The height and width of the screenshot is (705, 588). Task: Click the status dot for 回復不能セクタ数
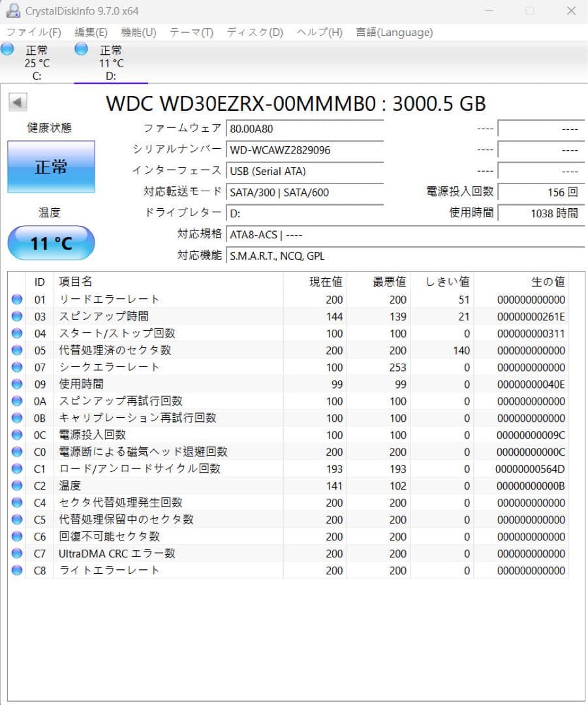pos(16,537)
